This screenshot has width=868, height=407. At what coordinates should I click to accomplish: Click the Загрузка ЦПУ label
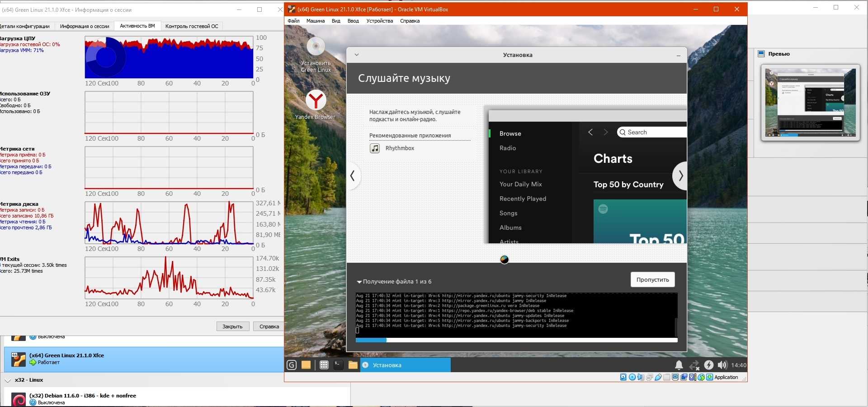18,38
